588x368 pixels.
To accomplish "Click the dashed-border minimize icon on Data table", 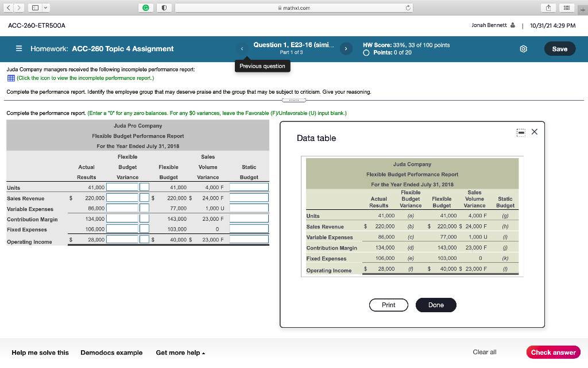I will (x=520, y=132).
